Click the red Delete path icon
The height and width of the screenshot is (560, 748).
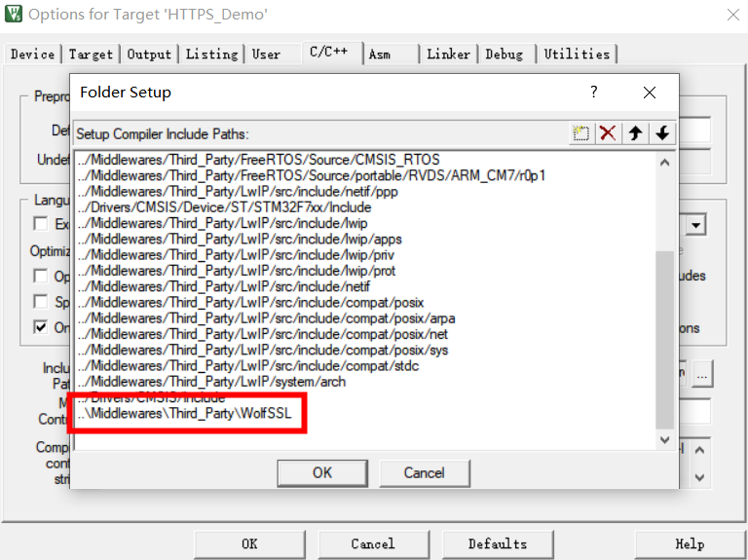coord(608,133)
